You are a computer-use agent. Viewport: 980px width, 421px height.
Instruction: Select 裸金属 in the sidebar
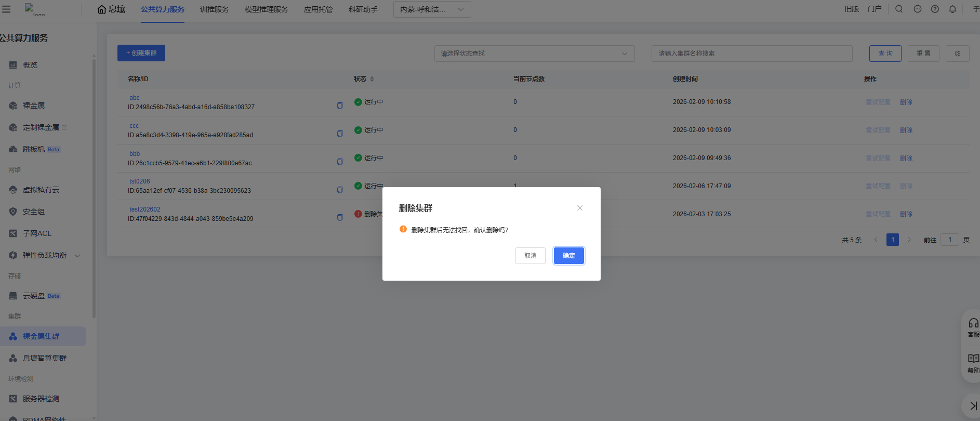coord(34,106)
